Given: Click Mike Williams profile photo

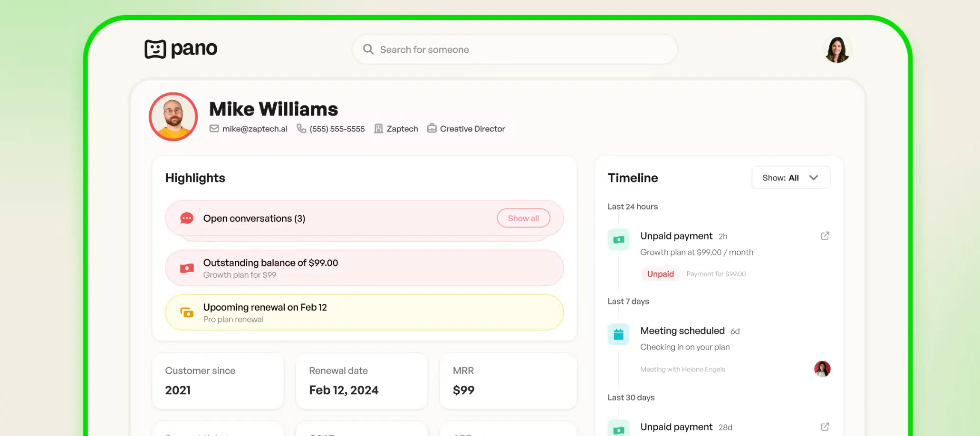Looking at the screenshot, I should point(173,116).
